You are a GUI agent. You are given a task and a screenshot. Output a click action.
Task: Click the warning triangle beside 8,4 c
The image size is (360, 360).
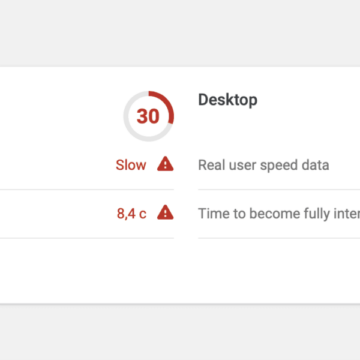click(165, 213)
